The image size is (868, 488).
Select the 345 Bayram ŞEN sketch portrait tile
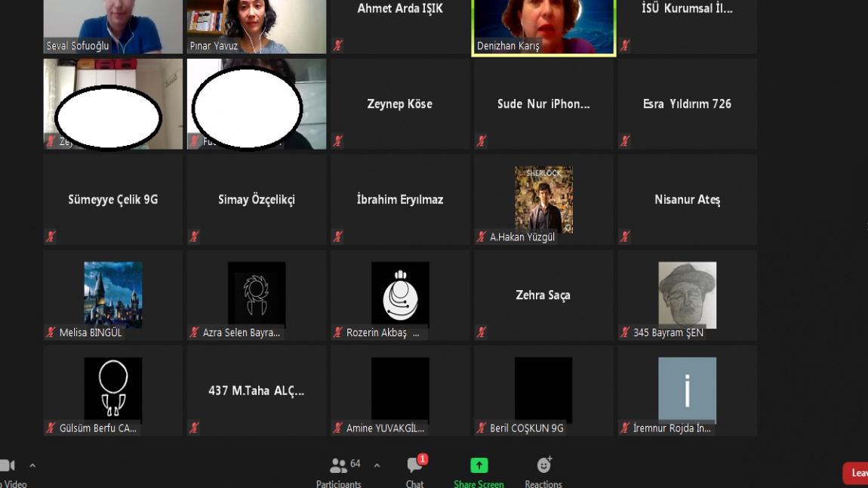tap(687, 295)
